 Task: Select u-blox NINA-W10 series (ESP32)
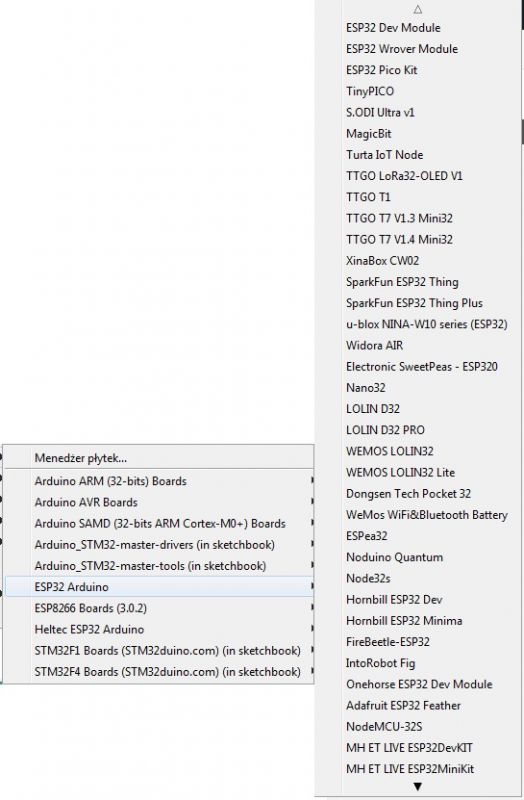[x=418, y=324]
